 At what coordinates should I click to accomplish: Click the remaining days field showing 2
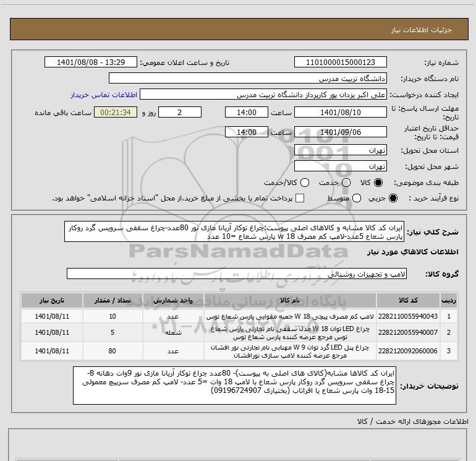[180, 112]
